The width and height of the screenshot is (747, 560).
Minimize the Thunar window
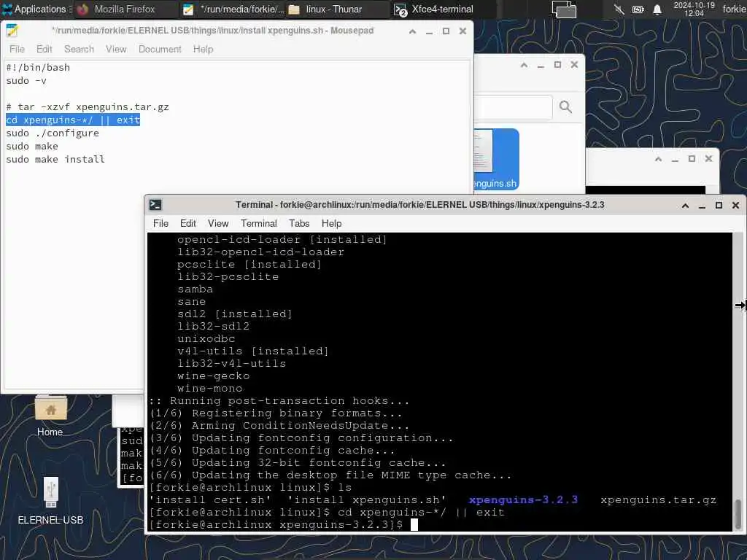(541, 65)
